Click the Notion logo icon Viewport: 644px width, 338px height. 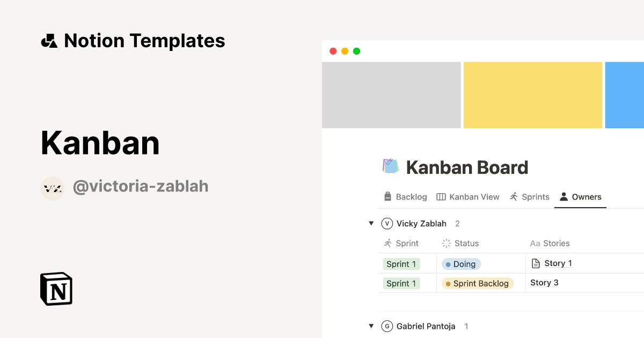point(56,289)
